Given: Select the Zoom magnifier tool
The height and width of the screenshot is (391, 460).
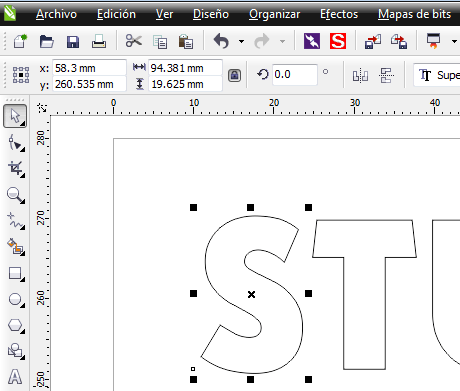Looking at the screenshot, I should pos(15,195).
